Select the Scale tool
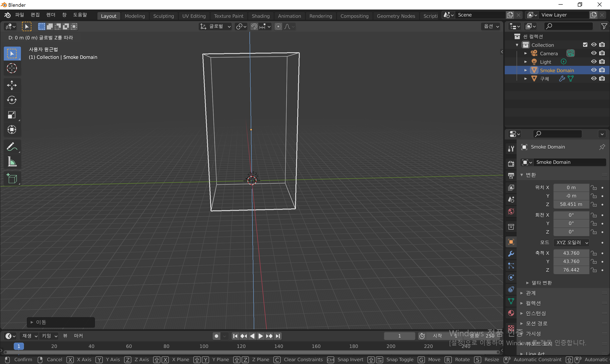This screenshot has width=610, height=364. pos(12,115)
